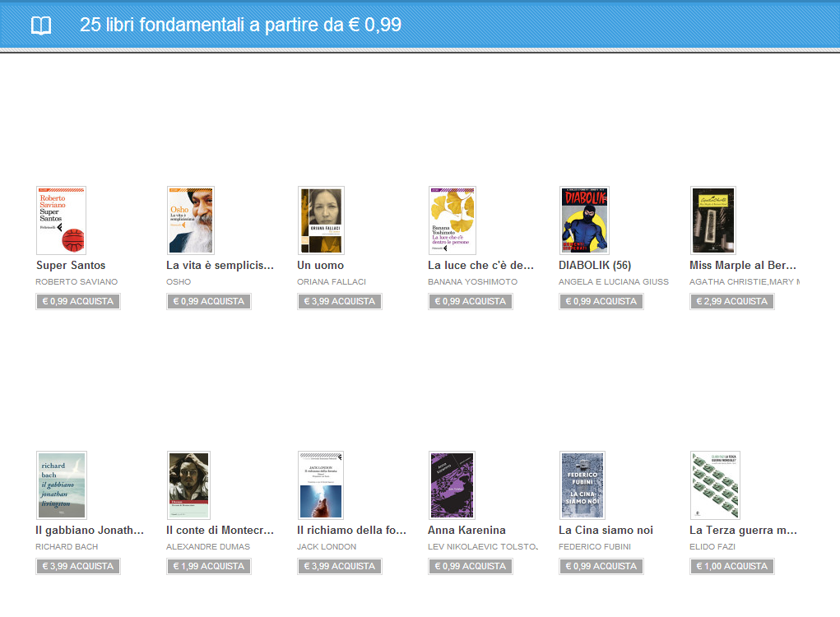Open the La Terza guerra m... title

(x=743, y=531)
